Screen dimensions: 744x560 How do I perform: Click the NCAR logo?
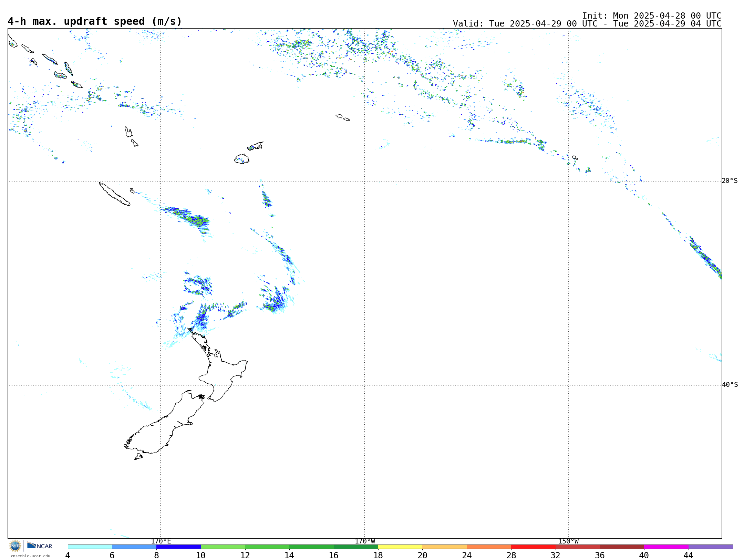point(40,546)
